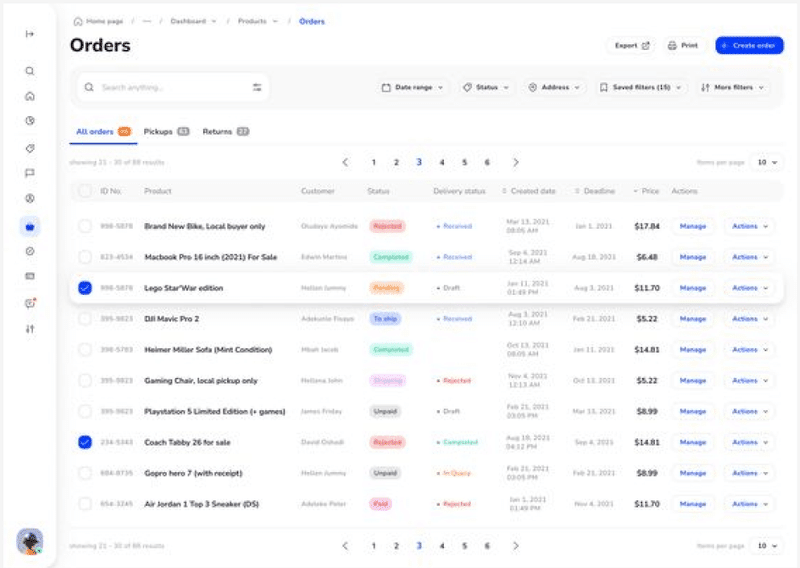
Task: Open the sidebar sort arrows icon
Action: (30, 329)
